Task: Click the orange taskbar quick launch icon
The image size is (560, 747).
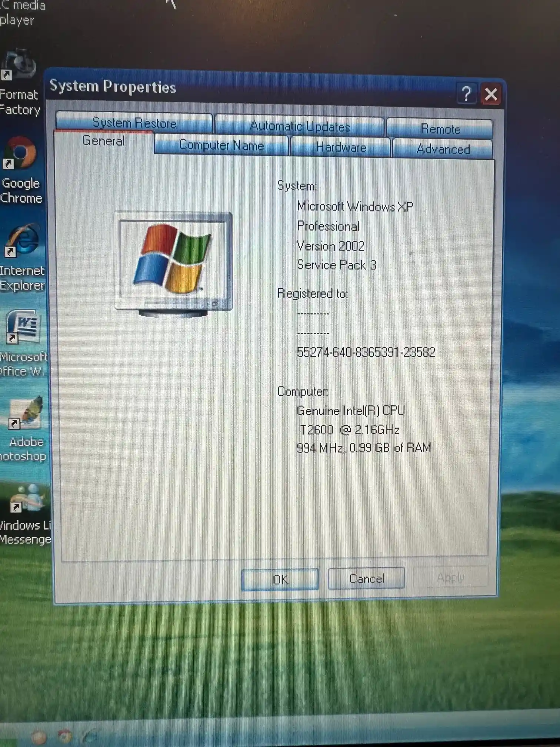Action: 39,737
